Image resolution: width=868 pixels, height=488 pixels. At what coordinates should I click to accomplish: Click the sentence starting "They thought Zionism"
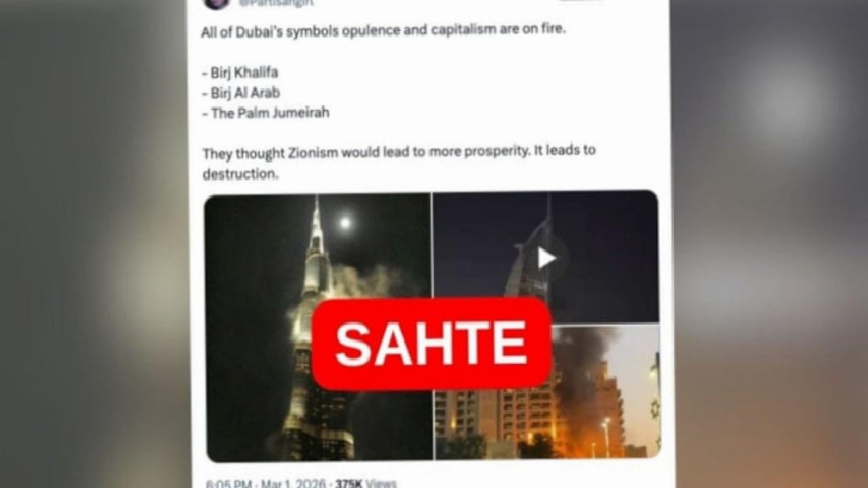399,151
